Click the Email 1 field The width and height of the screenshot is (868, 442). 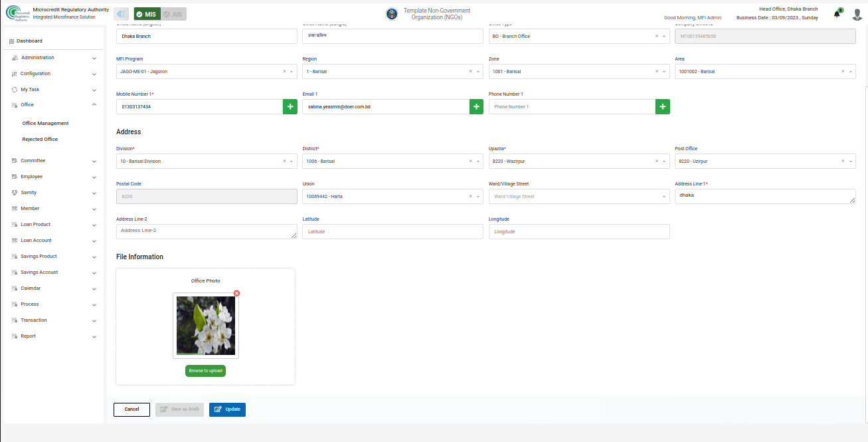386,106
